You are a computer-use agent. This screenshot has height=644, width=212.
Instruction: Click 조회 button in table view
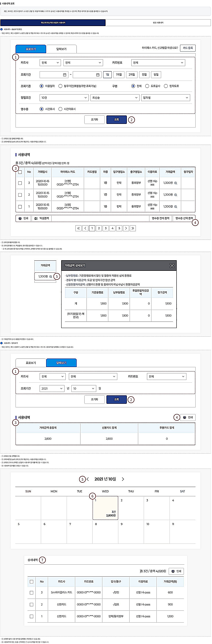coord(117,120)
